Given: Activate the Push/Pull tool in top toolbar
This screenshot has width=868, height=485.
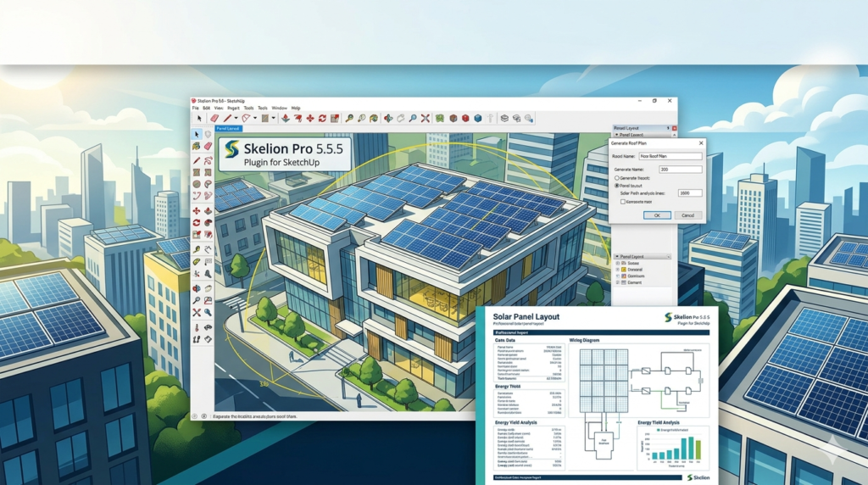Looking at the screenshot, I should [x=286, y=119].
